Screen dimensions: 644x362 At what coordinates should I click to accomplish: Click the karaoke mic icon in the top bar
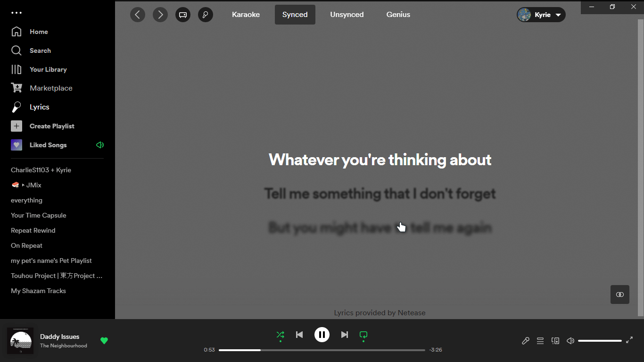(x=206, y=15)
